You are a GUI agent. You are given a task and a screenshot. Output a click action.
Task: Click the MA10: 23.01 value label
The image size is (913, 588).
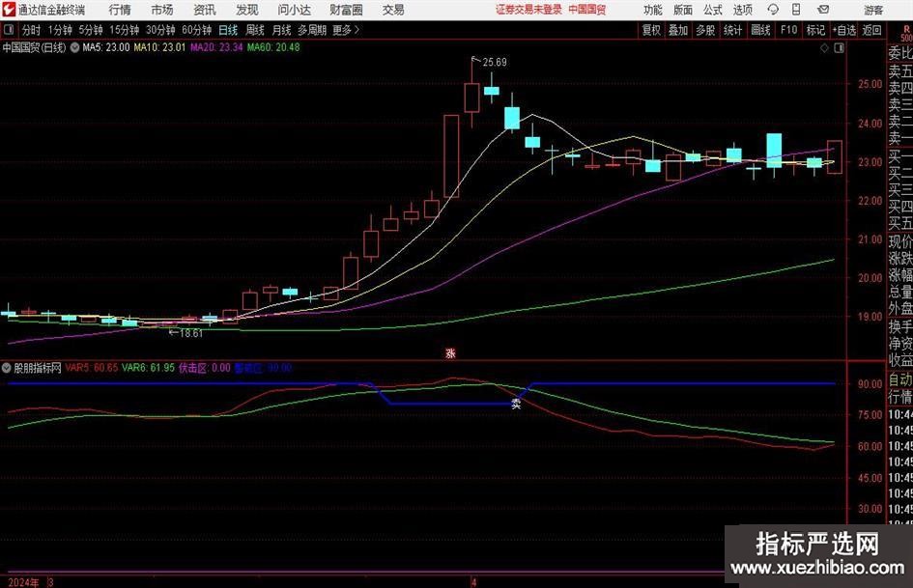coord(159,47)
